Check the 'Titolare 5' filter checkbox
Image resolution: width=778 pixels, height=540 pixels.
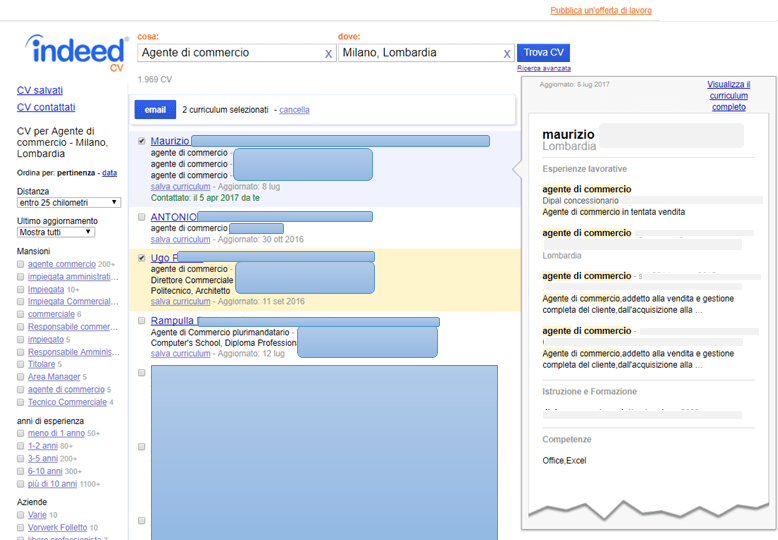pos(20,364)
